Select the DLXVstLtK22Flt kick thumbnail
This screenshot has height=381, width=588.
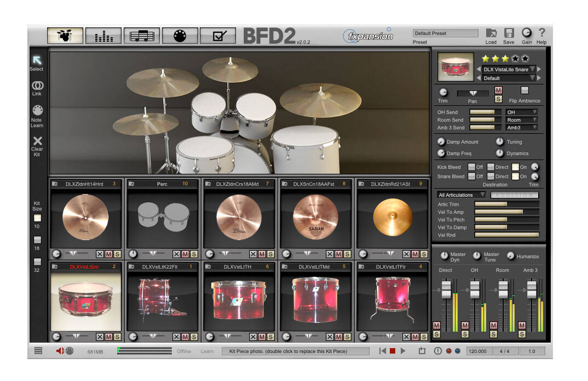(x=163, y=301)
